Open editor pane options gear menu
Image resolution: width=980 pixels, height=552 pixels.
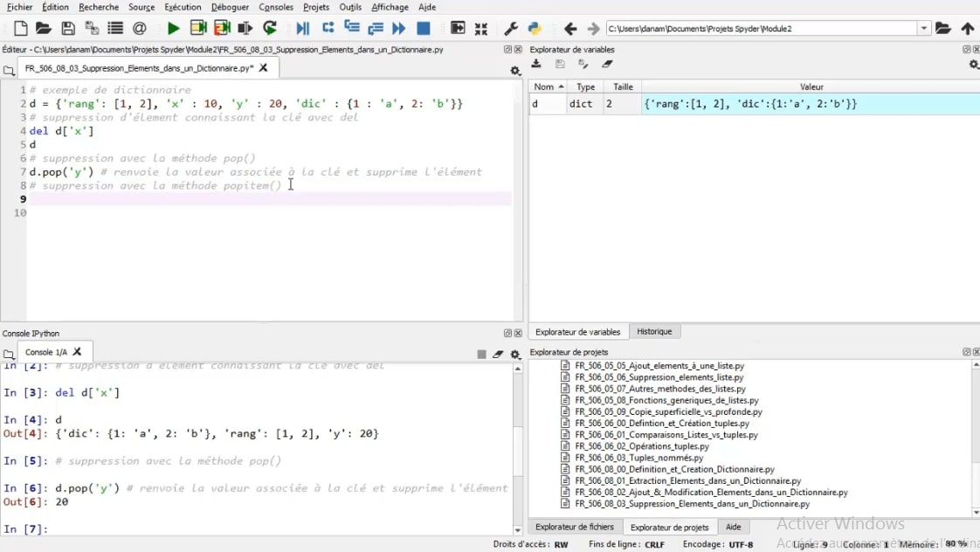[x=515, y=71]
